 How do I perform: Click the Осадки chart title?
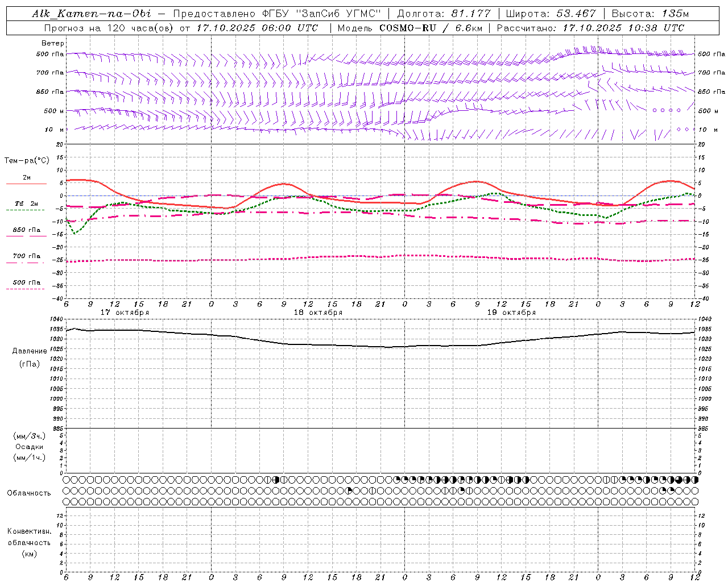coord(30,447)
